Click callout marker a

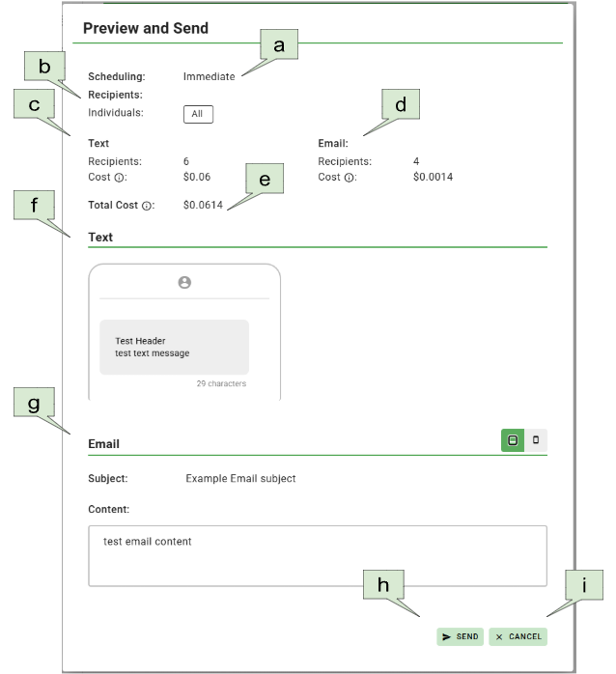pos(280,44)
